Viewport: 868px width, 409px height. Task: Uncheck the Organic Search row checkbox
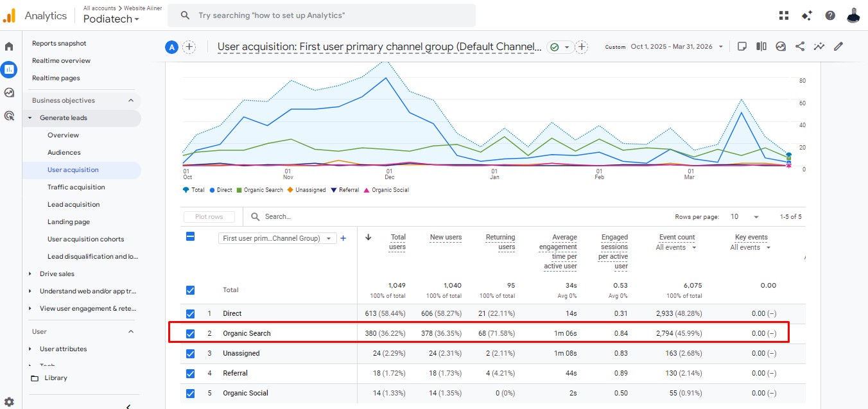190,334
